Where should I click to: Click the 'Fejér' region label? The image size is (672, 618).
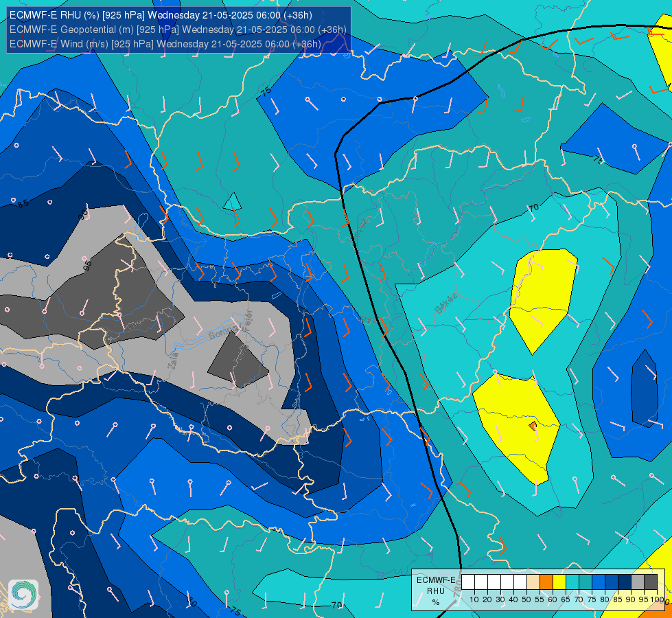pyautogui.click(x=248, y=319)
